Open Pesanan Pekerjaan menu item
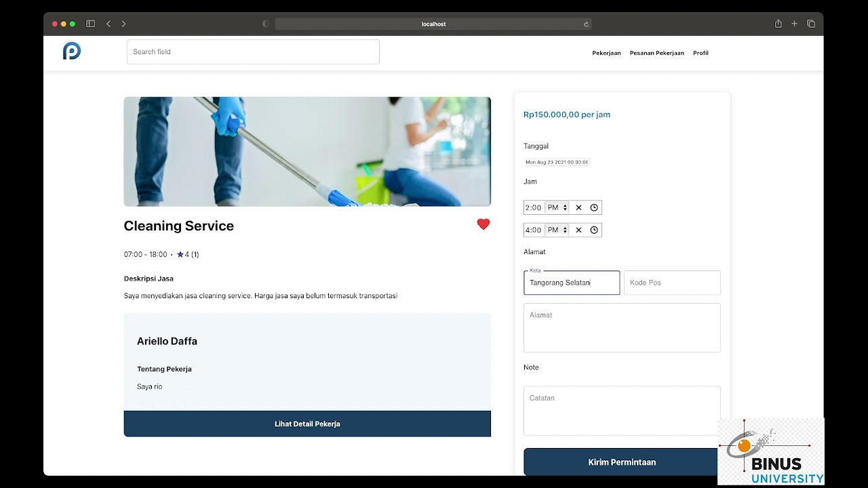Screen dimensions: 868x488 (656, 53)
